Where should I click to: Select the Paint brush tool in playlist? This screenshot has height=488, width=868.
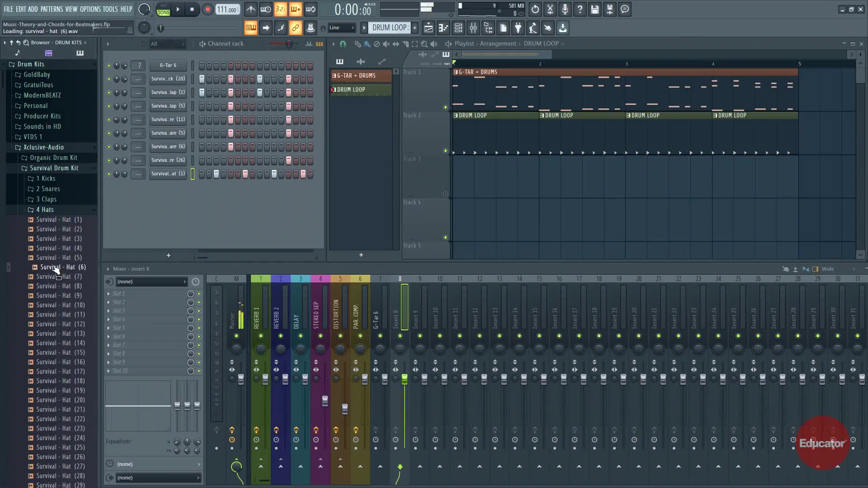[367, 44]
